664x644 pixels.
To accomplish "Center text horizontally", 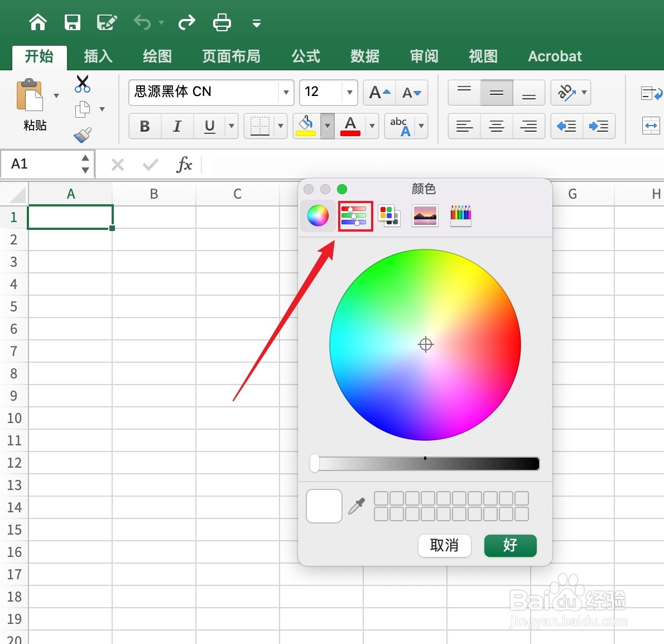I will coord(496,126).
